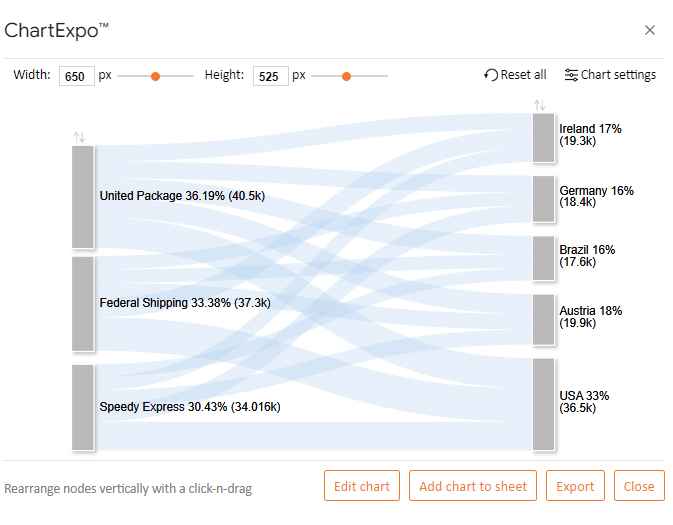
Task: Select the Ireland destination node bar
Action: [x=543, y=138]
